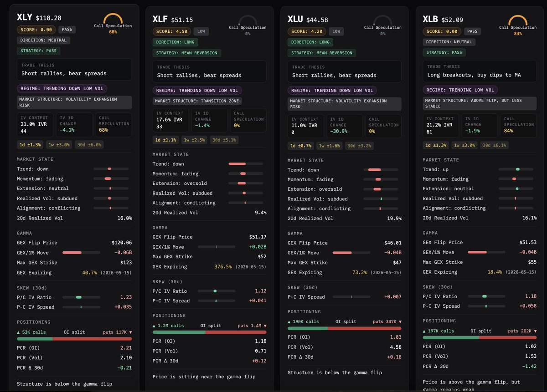Viewport: 547px width, 392px height.
Task: Click XLF MARKET STRUCTURE: TRANSITION ZONE label
Action: pyautogui.click(x=197, y=101)
